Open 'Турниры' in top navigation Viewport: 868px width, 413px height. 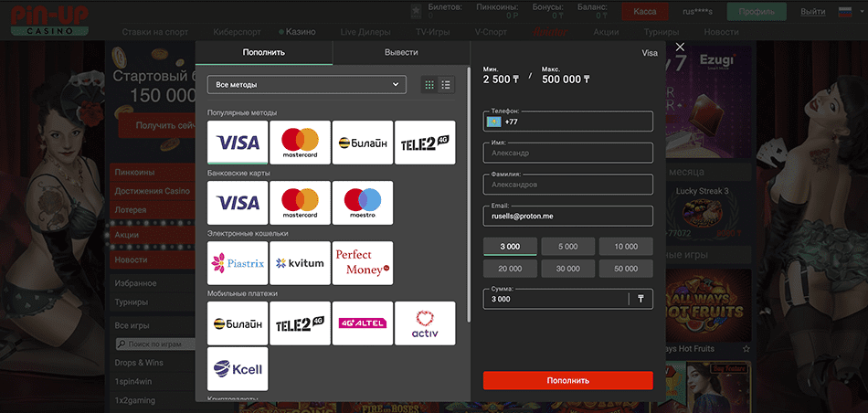coord(662,32)
